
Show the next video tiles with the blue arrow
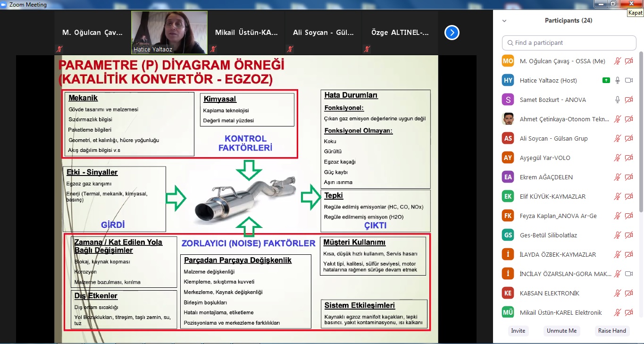(452, 33)
